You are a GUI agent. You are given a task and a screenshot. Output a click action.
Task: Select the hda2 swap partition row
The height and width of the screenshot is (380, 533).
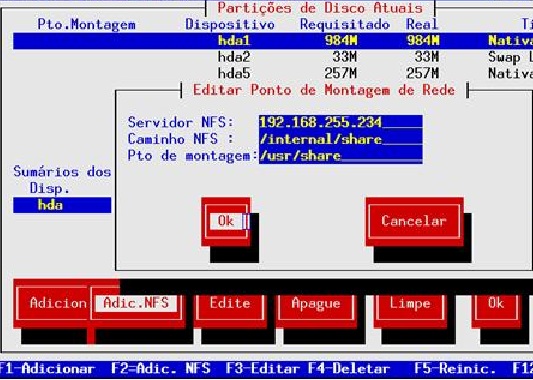click(x=273, y=57)
